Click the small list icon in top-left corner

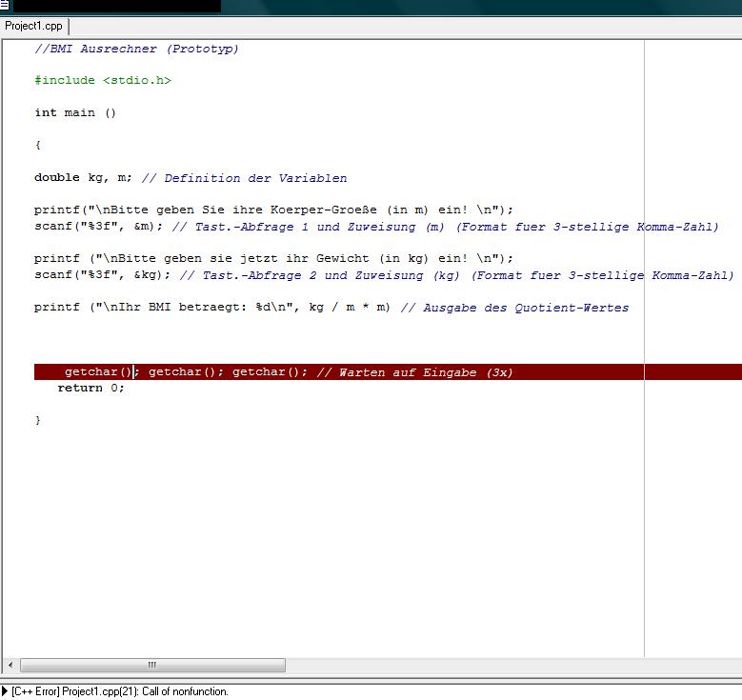[x=4, y=5]
